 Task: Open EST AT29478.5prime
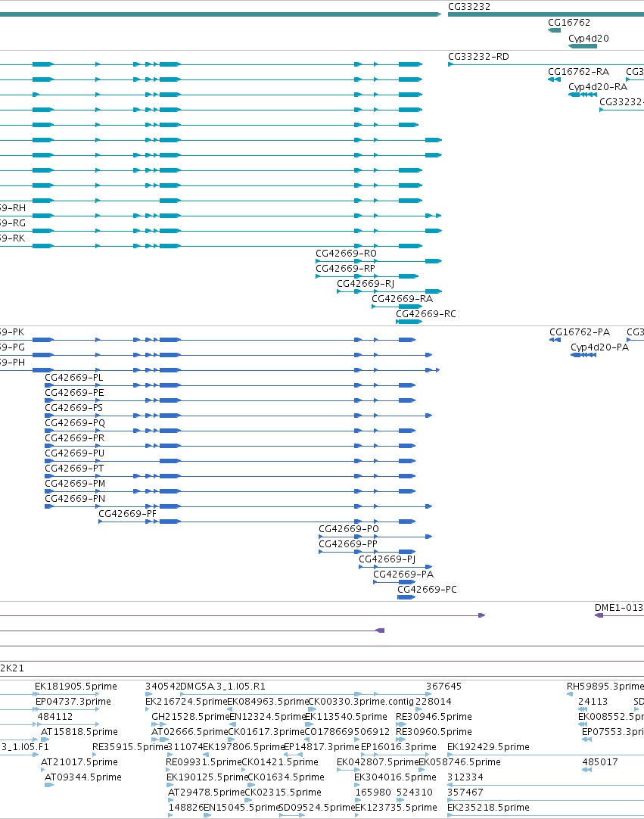click(206, 793)
